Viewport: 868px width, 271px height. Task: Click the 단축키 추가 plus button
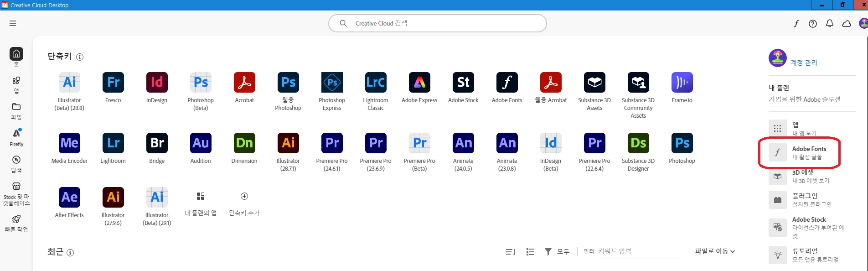244,196
